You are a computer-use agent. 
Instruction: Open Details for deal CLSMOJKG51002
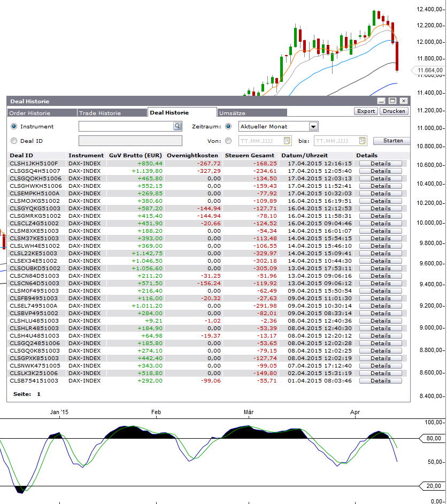[381, 201]
